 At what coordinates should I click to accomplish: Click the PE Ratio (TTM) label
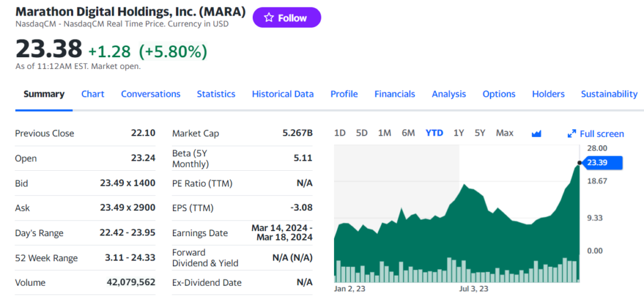tap(203, 183)
